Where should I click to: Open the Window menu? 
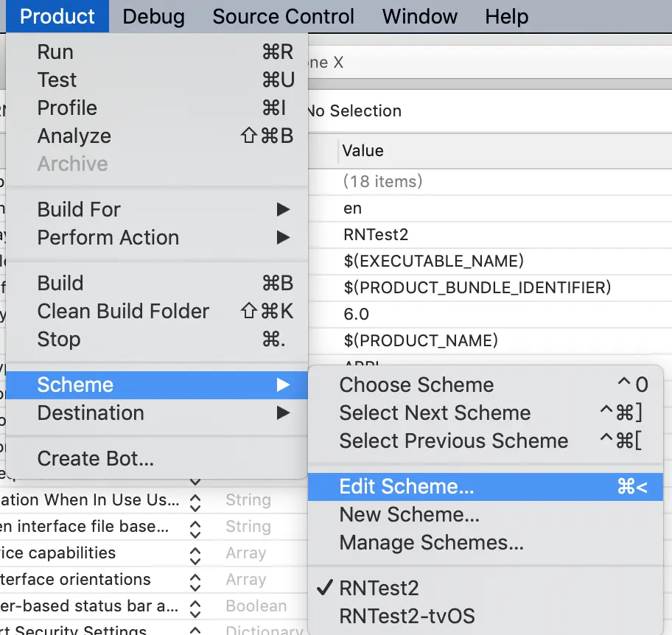pyautogui.click(x=420, y=16)
